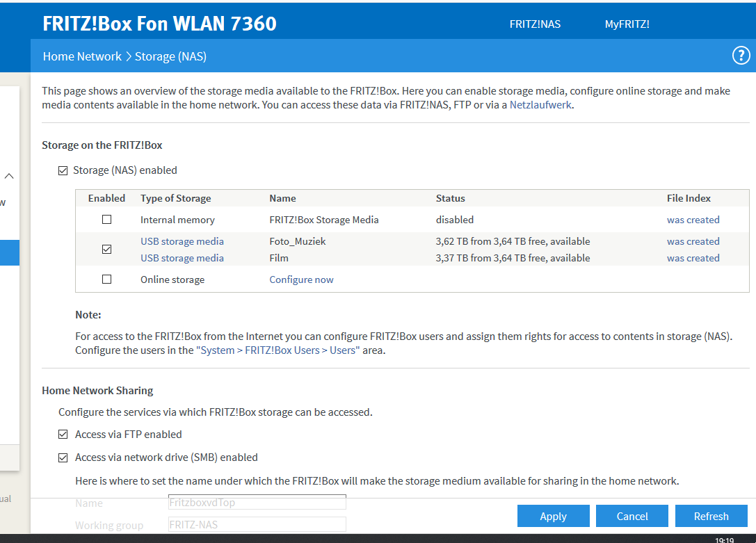This screenshot has width=756, height=543.
Task: Open System > FRITZ!Box Users > Users link
Action: (x=278, y=350)
